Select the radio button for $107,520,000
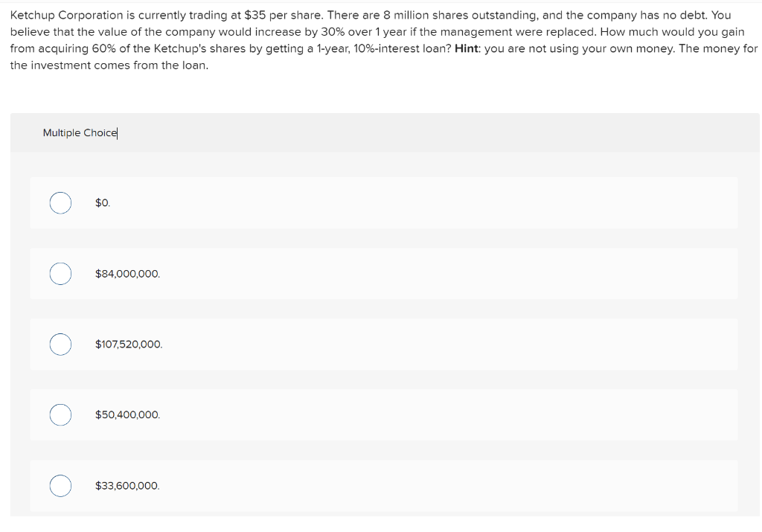762x532 pixels. (x=60, y=344)
